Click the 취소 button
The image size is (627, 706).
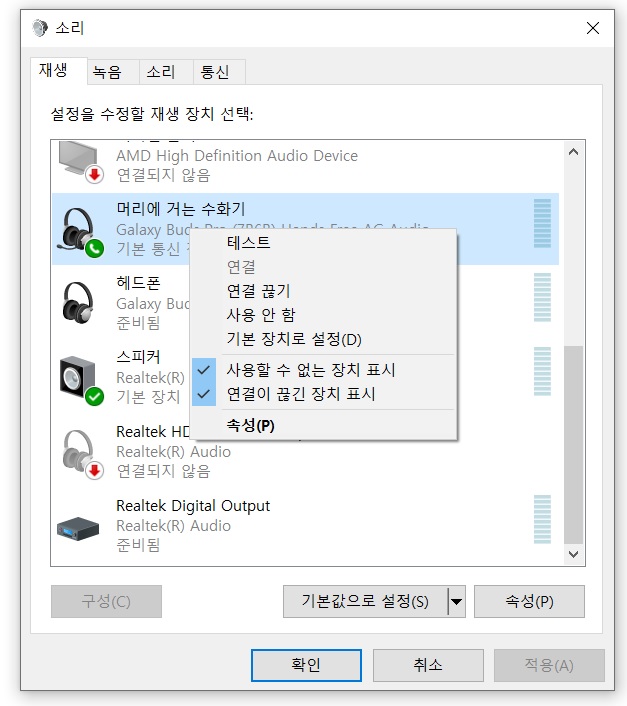[428, 665]
